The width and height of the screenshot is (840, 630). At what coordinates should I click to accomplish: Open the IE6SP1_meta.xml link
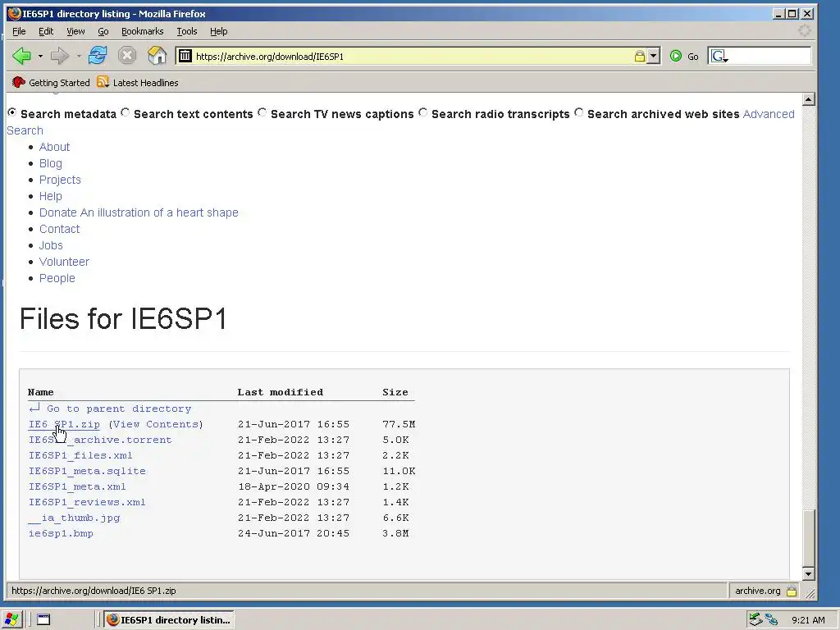pyautogui.click(x=77, y=486)
